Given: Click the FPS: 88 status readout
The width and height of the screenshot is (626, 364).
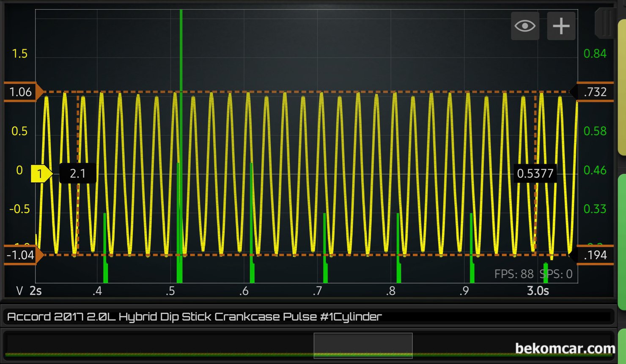Looking at the screenshot, I should pyautogui.click(x=514, y=274).
